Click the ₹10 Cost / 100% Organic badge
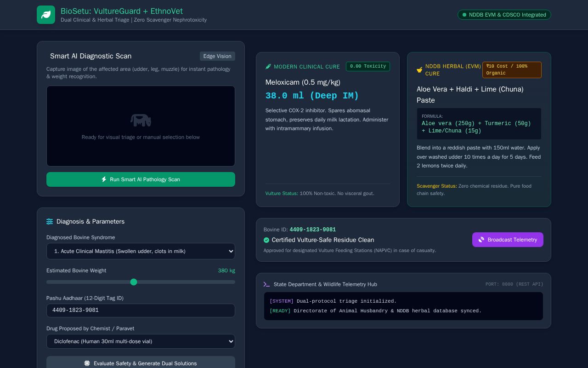 tap(512, 70)
